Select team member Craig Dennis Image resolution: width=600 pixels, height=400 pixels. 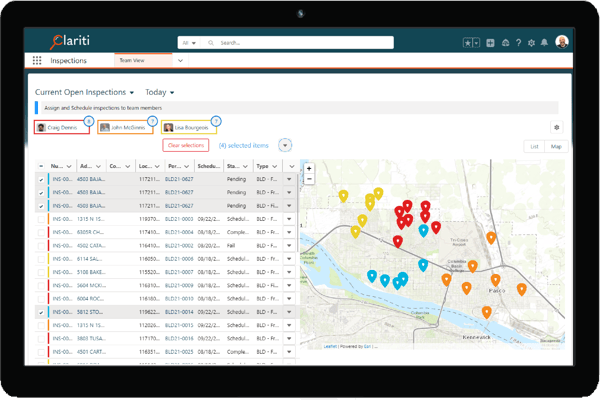tap(61, 128)
